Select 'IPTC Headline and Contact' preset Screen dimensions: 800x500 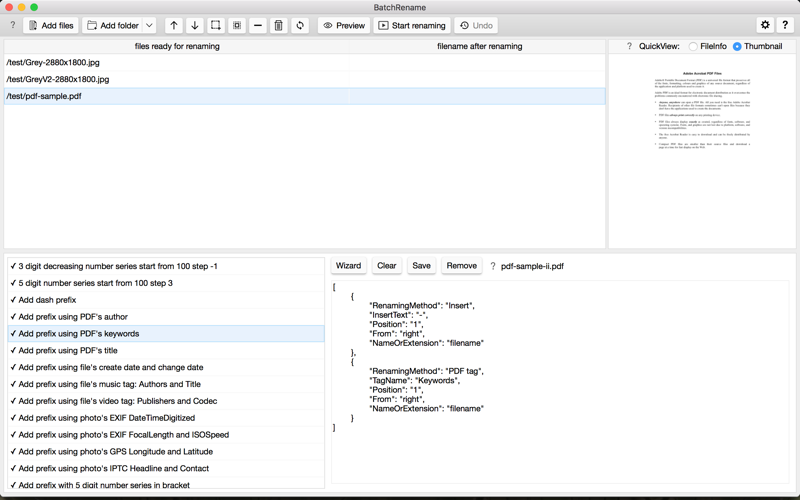coord(166,468)
